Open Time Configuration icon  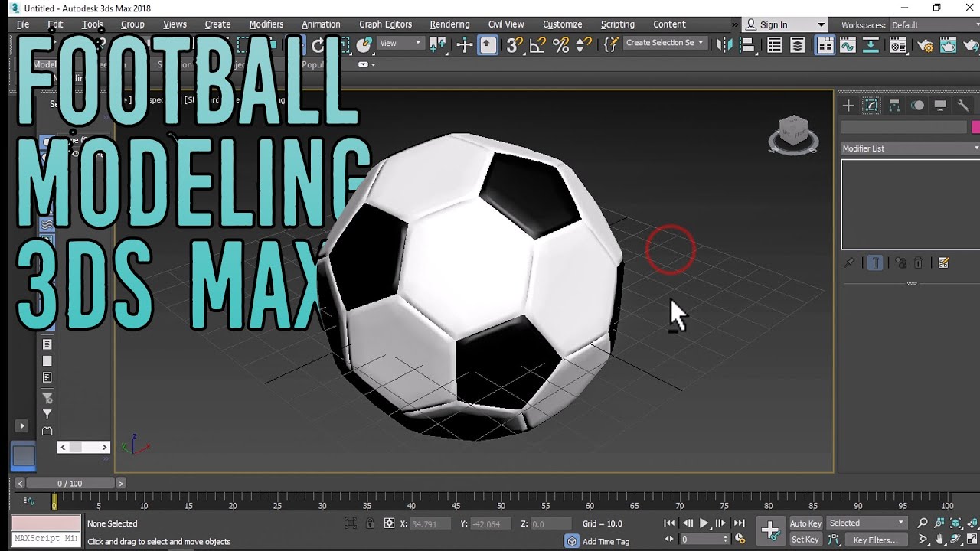pos(740,540)
